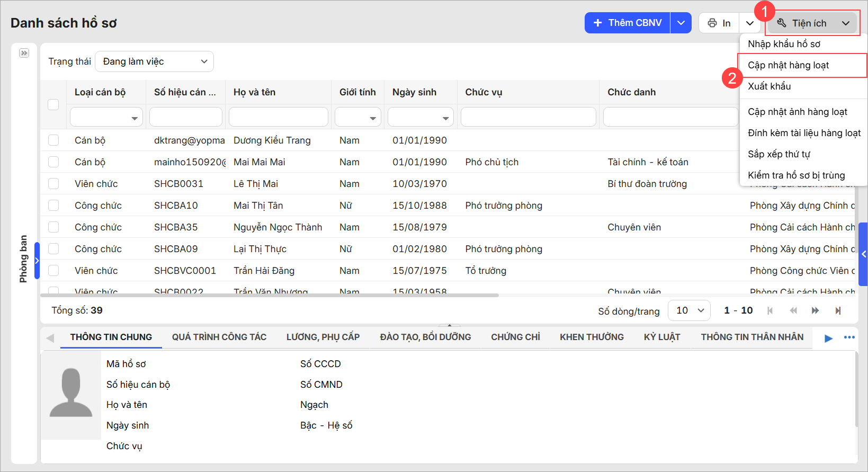Screen dimensions: 868x472
Task: Expand the arrow next to Thêm CBNV
Action: 681,23
